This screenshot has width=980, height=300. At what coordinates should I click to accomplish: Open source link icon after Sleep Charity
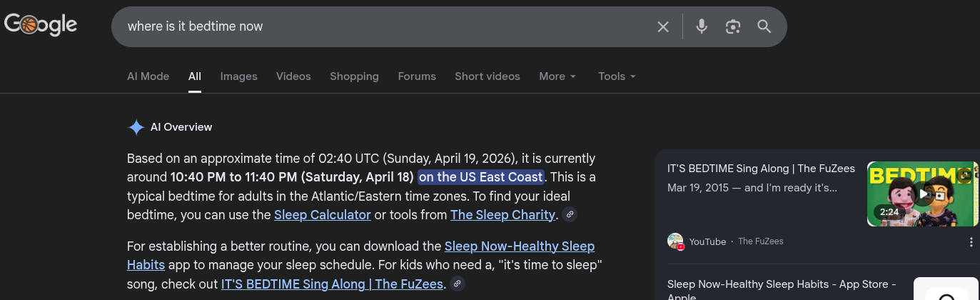tap(569, 214)
